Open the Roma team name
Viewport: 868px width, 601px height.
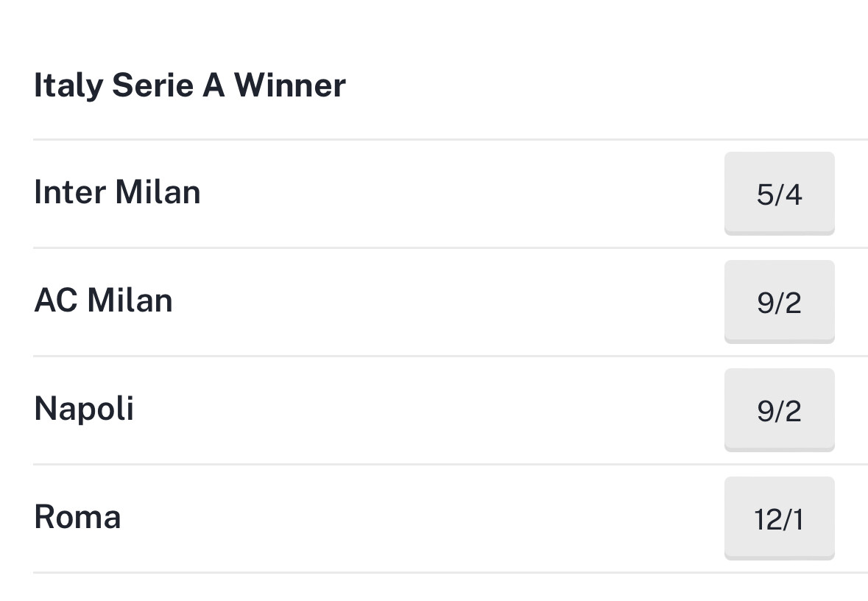(77, 517)
